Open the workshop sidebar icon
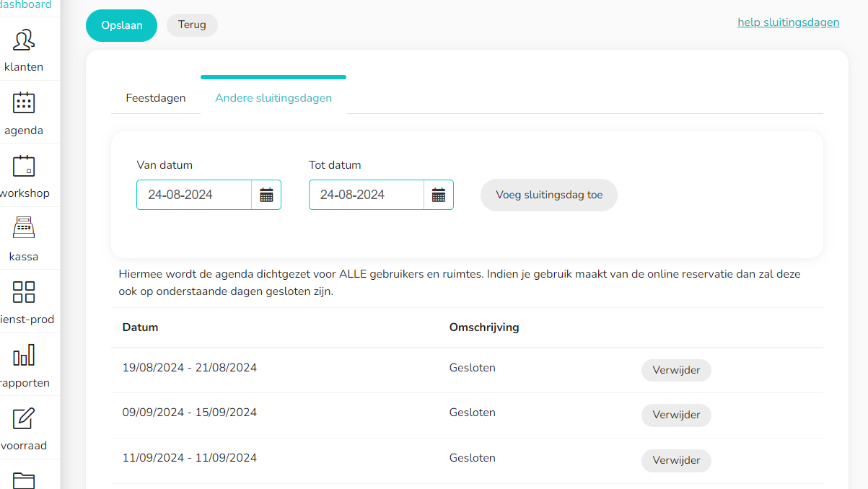 click(x=24, y=166)
